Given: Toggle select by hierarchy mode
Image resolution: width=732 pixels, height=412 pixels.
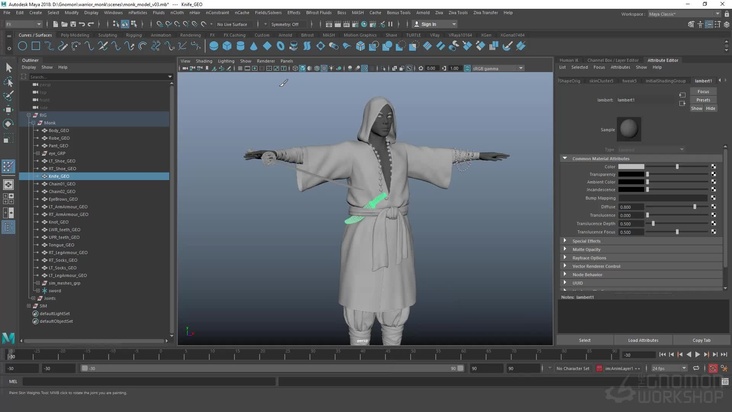Looking at the screenshot, I should tap(116, 24).
